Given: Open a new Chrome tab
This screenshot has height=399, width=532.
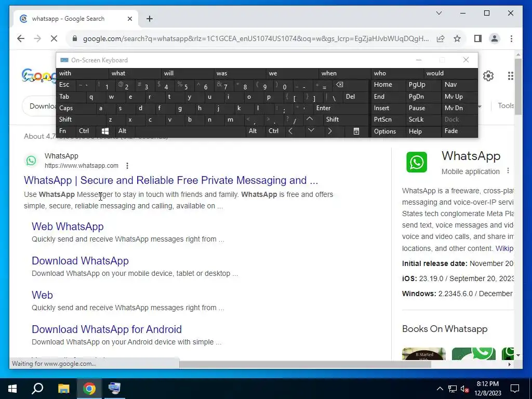Looking at the screenshot, I should (150, 19).
